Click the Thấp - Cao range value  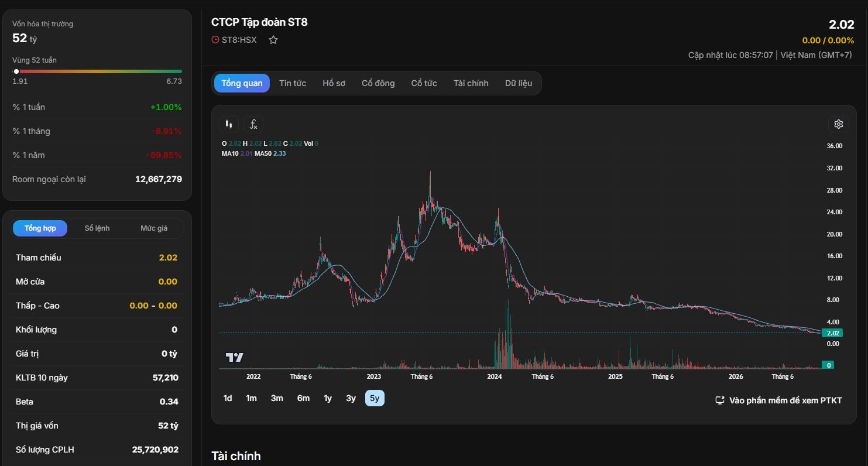click(x=153, y=306)
